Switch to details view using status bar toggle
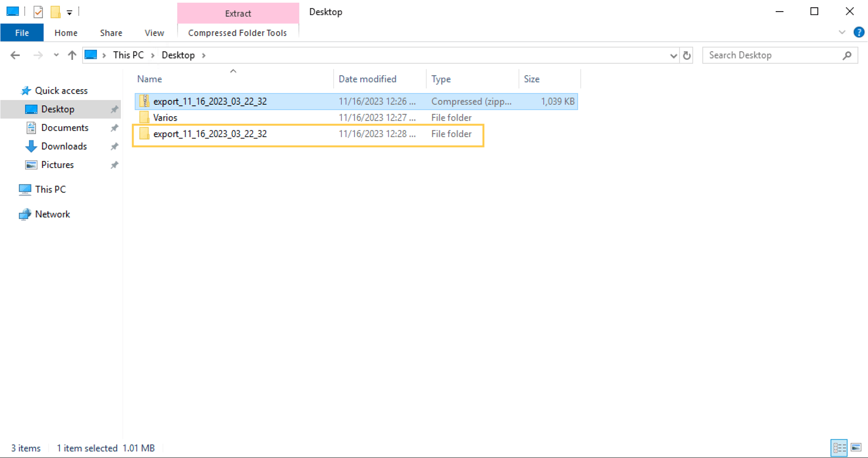 pyautogui.click(x=839, y=448)
